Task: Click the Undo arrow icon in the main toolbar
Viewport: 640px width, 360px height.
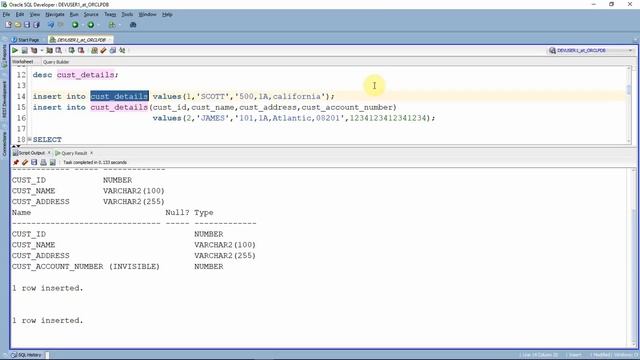Action: [51, 25]
